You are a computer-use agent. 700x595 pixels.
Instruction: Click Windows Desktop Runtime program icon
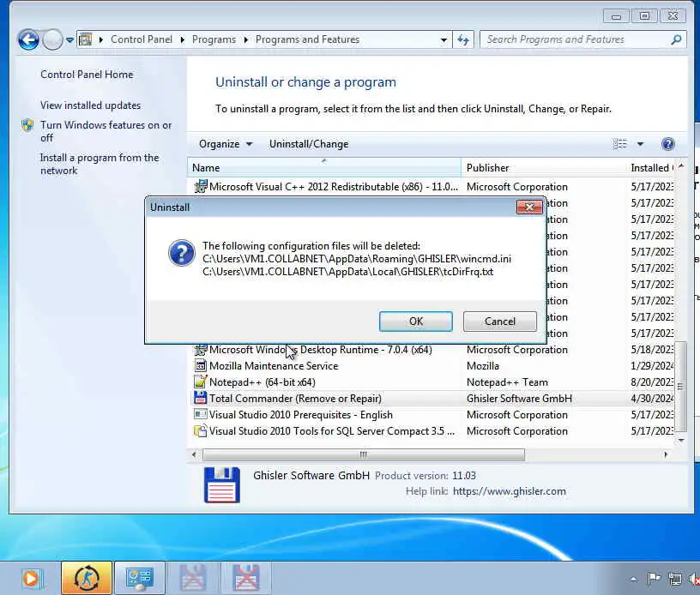tap(201, 350)
